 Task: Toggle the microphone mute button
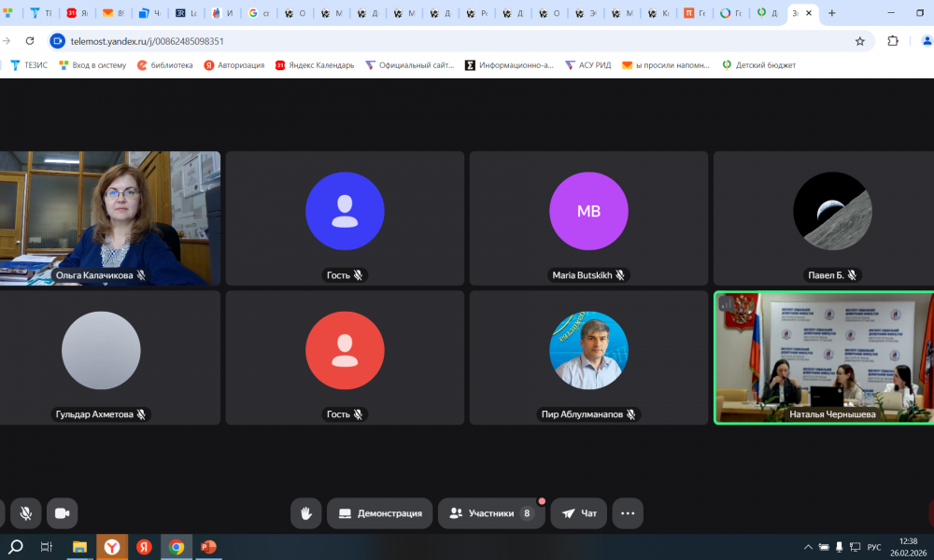26,513
